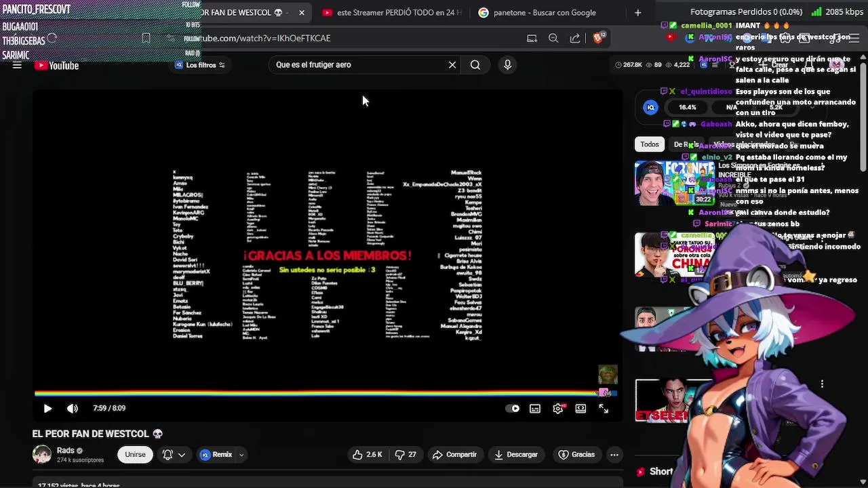Click the 7:59 / 8:09 time display
This screenshot has height=488, width=868.
pyautogui.click(x=109, y=409)
